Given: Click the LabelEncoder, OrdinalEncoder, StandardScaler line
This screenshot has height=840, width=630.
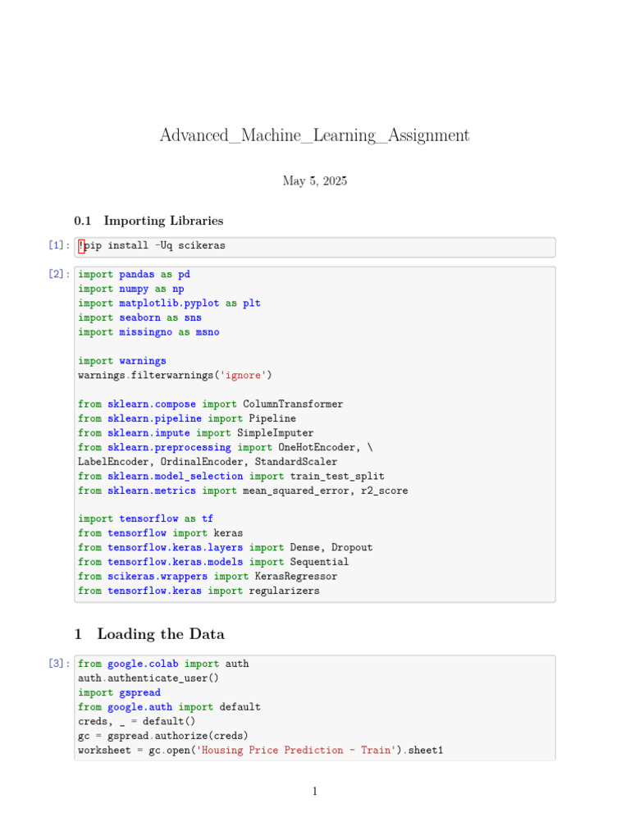Looking at the screenshot, I should (208, 462).
